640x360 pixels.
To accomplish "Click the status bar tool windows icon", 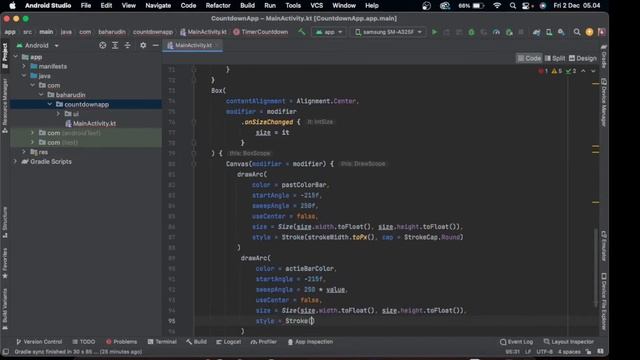I will click(x=6, y=351).
